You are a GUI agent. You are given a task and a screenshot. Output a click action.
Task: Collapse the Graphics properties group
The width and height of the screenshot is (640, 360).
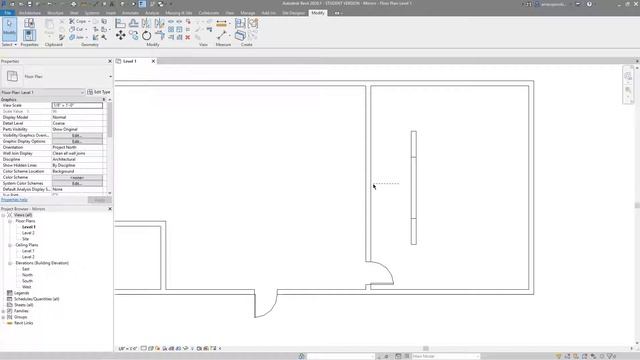104,100
